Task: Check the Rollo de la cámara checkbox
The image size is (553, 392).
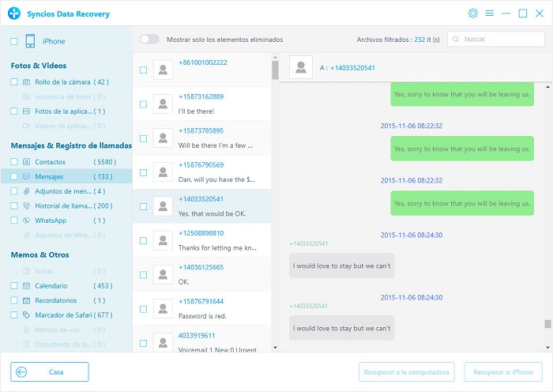Action: 14,82
